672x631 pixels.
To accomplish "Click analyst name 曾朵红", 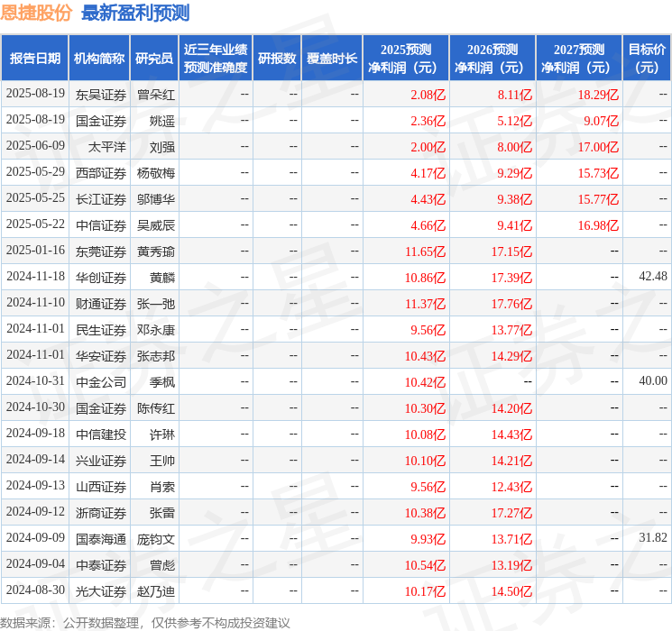I will pyautogui.click(x=156, y=95).
